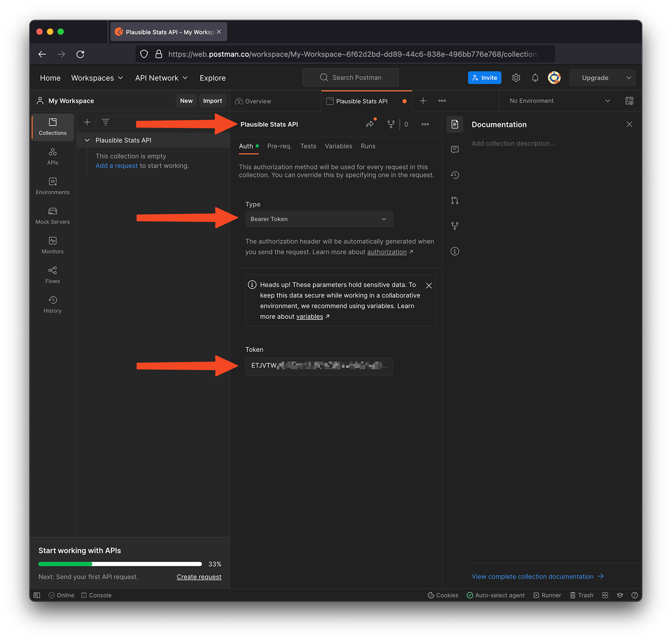The image size is (672, 641).
Task: Click the Invite button
Action: (485, 78)
